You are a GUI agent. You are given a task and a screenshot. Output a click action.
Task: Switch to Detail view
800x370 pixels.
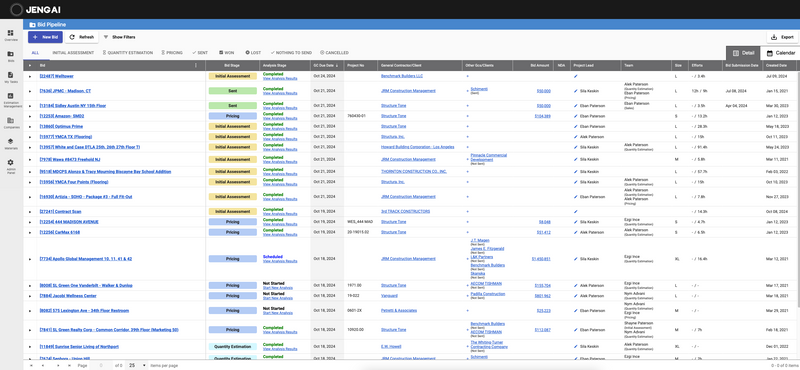tap(743, 53)
